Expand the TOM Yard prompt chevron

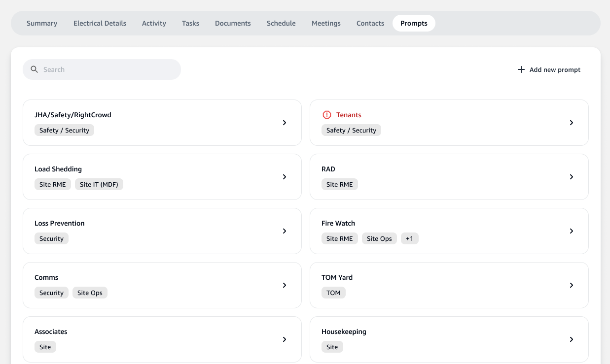pyautogui.click(x=572, y=285)
